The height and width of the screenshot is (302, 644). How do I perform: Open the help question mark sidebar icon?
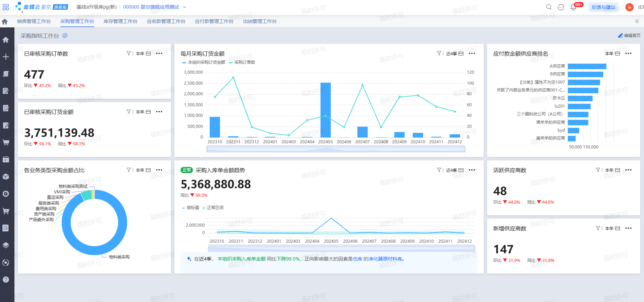[x=6, y=279]
